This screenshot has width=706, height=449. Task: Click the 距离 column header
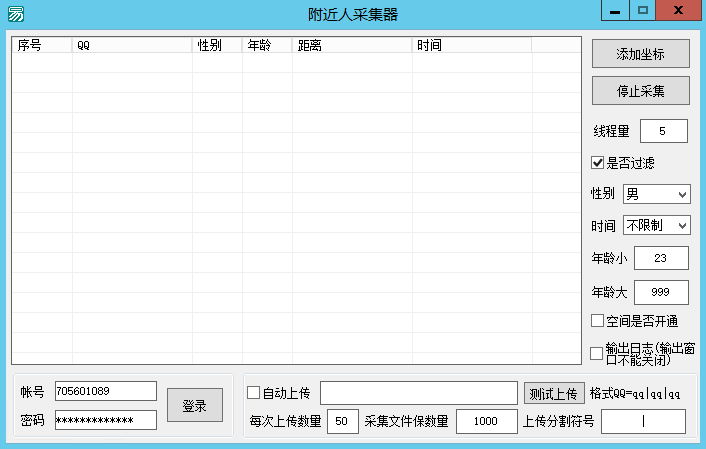351,46
